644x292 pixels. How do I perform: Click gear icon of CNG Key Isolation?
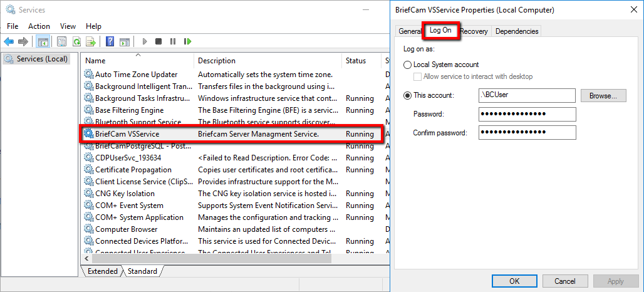(x=89, y=194)
